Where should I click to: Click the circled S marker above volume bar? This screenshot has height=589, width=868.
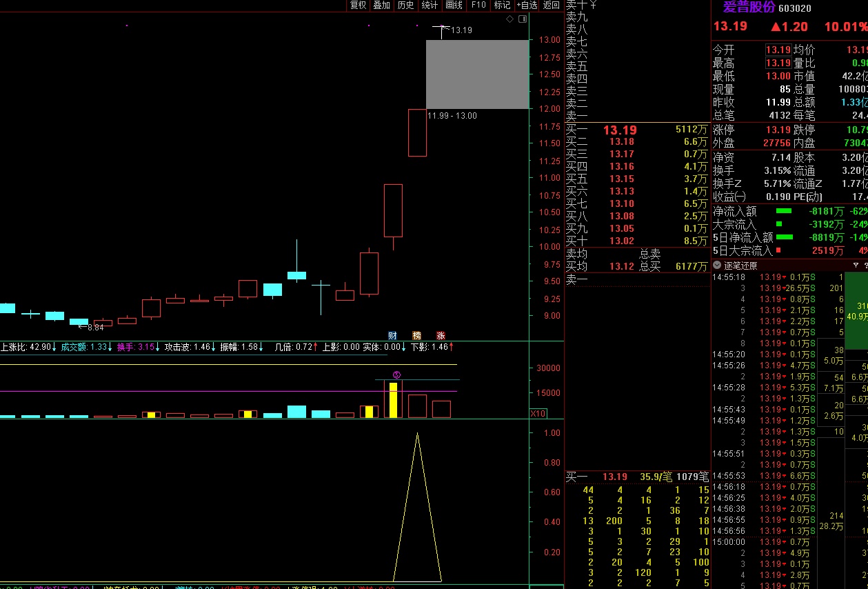pyautogui.click(x=396, y=375)
